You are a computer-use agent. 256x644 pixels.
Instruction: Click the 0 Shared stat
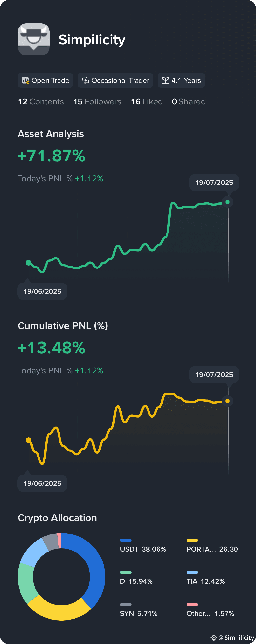tap(189, 102)
